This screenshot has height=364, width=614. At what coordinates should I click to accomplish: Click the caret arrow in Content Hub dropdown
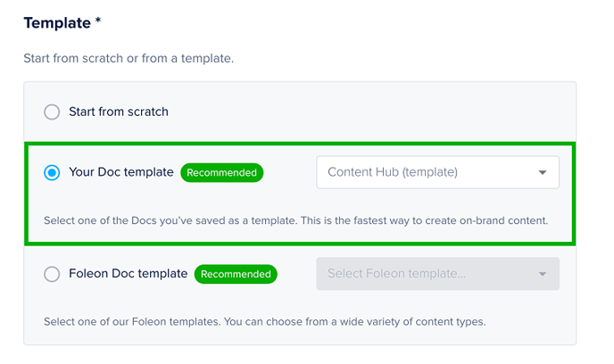coord(542,173)
